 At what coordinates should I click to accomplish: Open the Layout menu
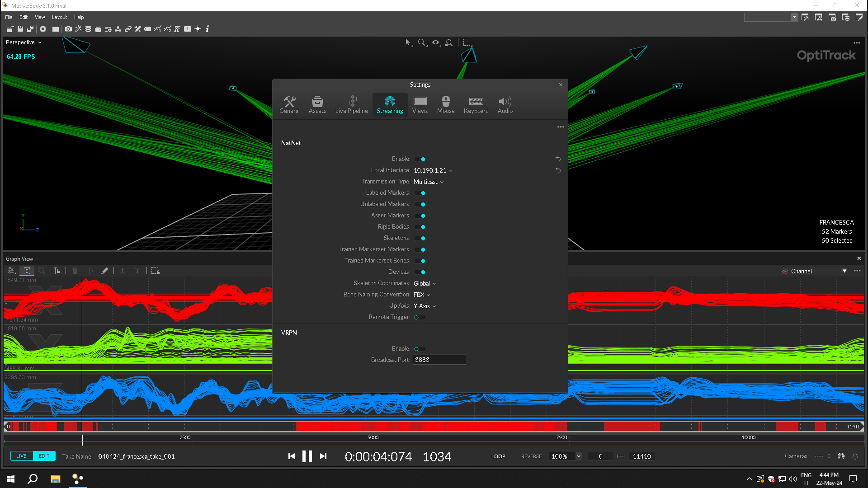[x=59, y=17]
